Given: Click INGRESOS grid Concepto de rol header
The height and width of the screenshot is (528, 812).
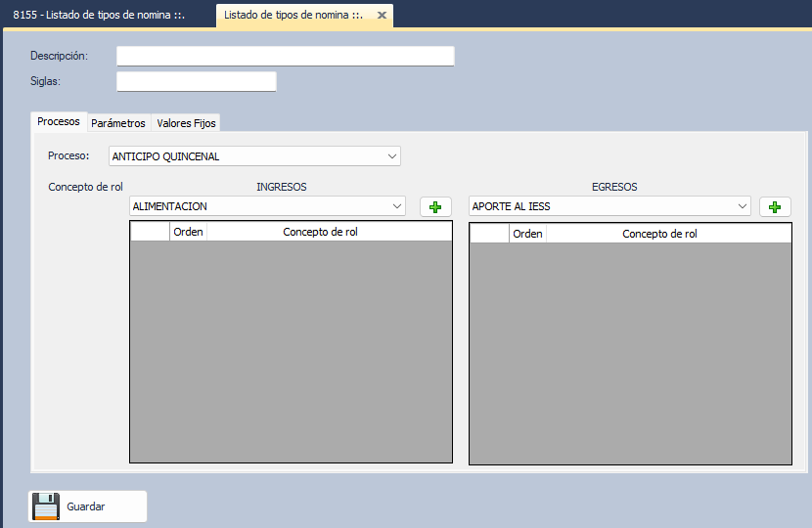Looking at the screenshot, I should pyautogui.click(x=320, y=233).
